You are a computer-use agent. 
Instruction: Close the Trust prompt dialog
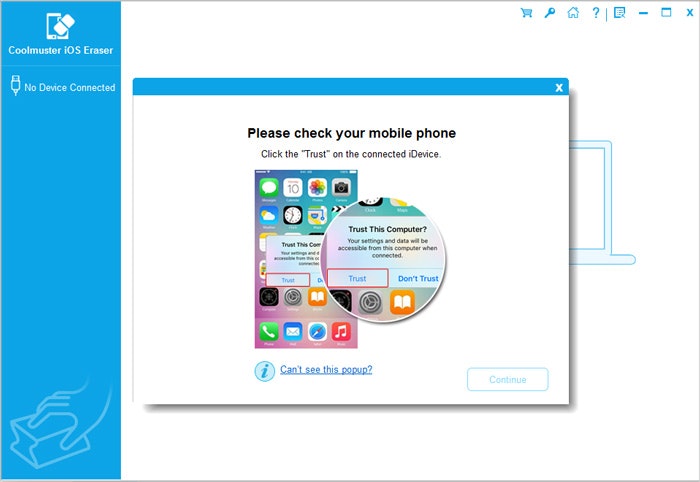(559, 87)
